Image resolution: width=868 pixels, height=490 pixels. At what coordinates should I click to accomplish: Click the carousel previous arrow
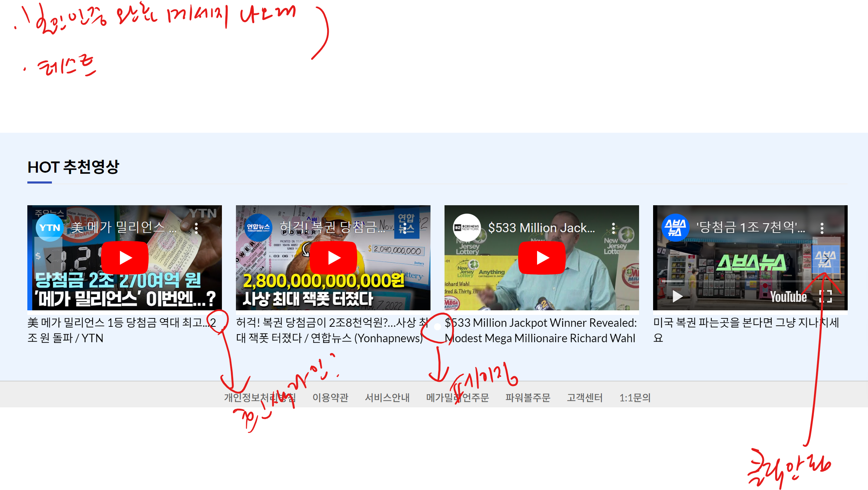(x=49, y=259)
